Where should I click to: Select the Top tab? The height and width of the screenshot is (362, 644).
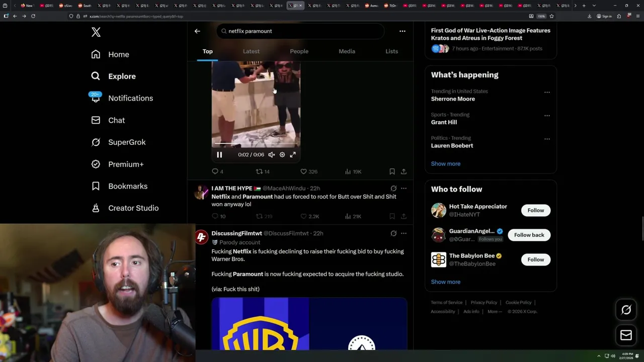[208, 51]
